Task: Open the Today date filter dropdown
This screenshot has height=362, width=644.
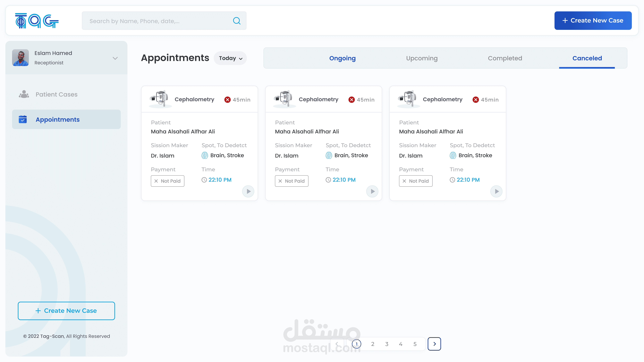Action: pyautogui.click(x=230, y=58)
